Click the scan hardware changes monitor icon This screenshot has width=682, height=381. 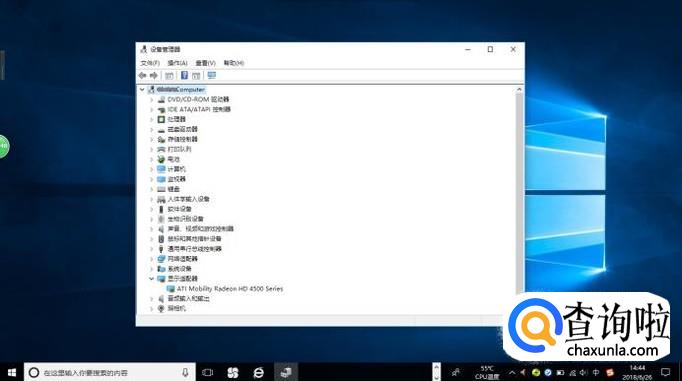click(211, 76)
